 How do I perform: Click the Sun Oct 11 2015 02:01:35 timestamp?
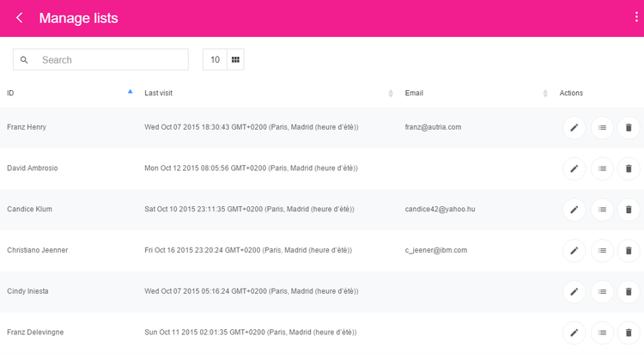(251, 333)
